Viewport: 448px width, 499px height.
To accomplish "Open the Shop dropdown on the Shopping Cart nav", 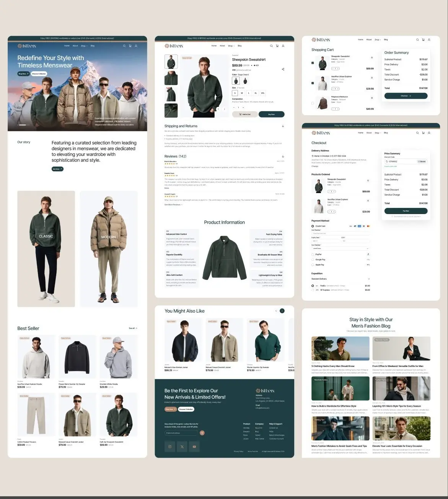I will (378, 40).
